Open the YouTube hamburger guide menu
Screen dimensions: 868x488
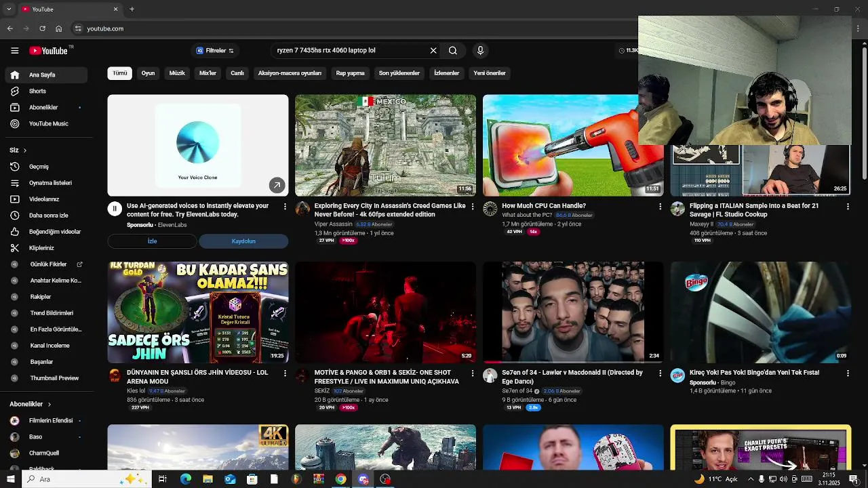[14, 51]
